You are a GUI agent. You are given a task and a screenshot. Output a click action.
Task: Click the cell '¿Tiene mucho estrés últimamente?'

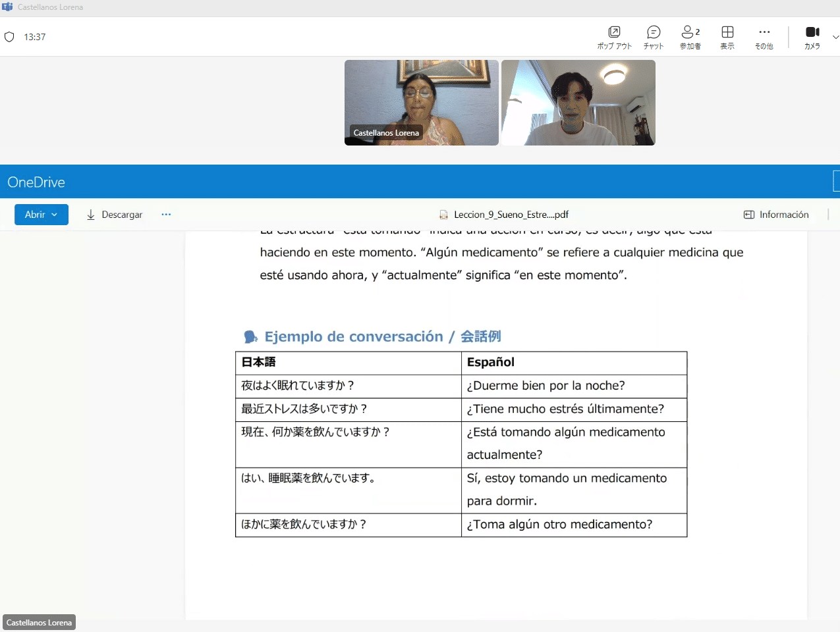click(x=574, y=409)
